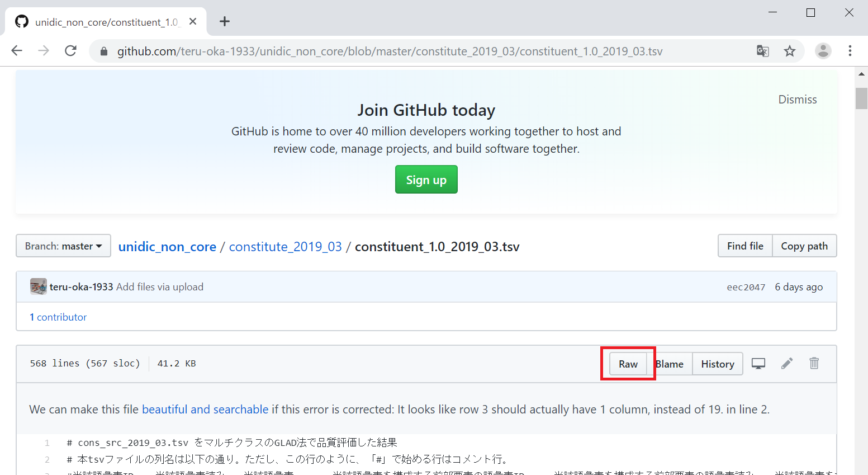Open the Branch: master dropdown
The width and height of the screenshot is (868, 475).
tap(63, 246)
